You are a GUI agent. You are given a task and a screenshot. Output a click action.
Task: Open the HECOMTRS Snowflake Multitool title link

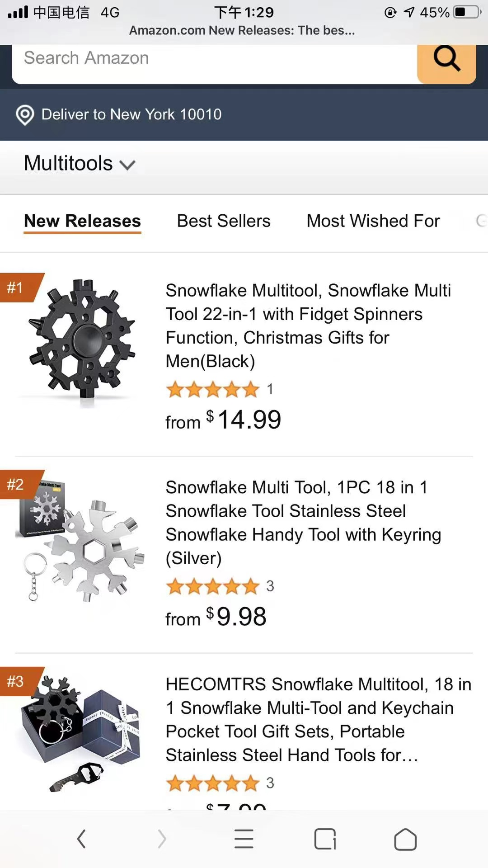pos(318,719)
